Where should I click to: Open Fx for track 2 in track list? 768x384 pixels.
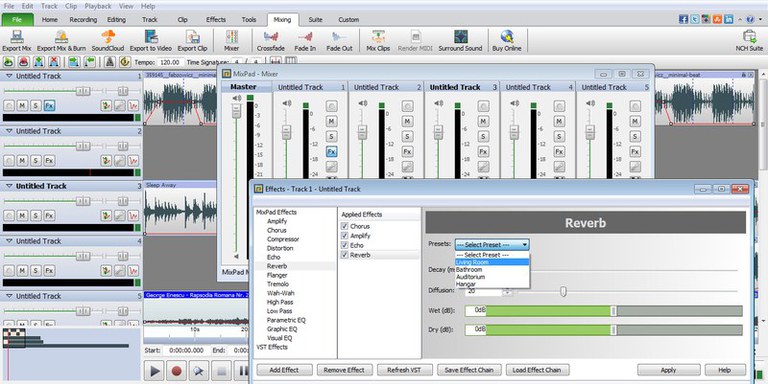[49, 160]
